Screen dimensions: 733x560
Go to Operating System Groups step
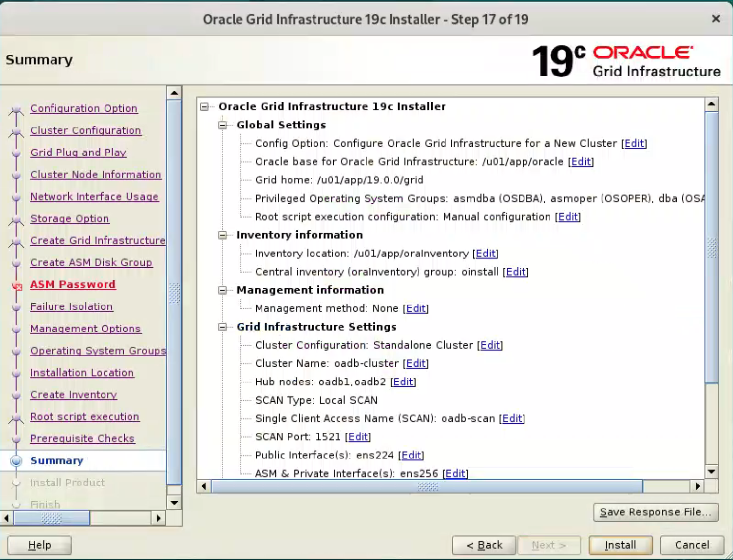point(98,351)
